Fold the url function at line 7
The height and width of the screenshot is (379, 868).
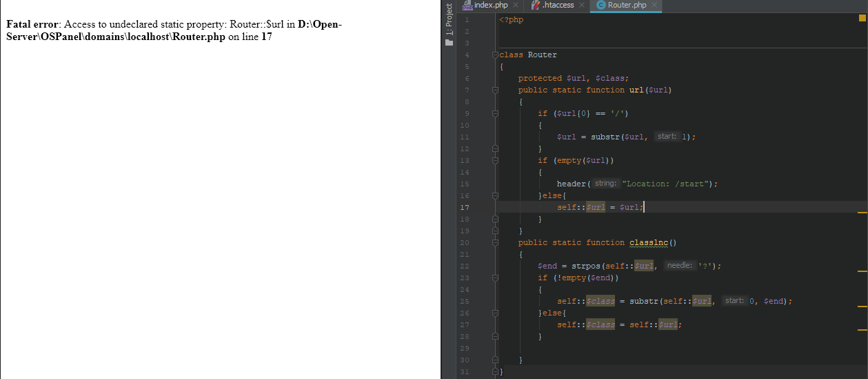(495, 90)
